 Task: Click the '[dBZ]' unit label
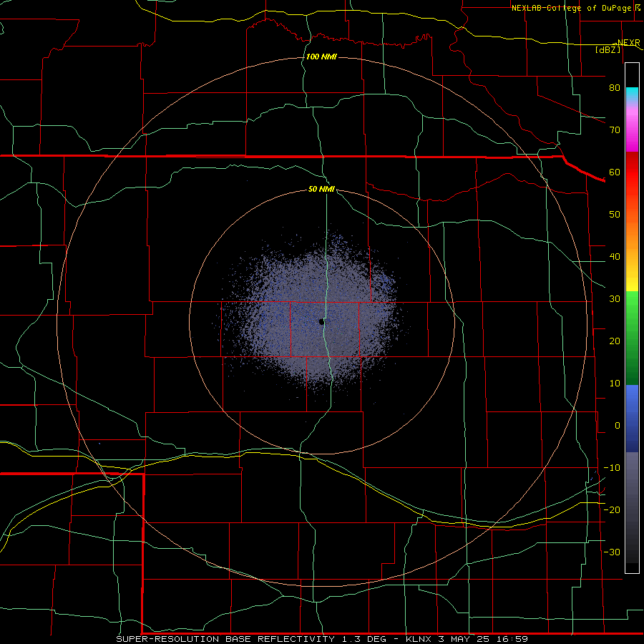point(608,50)
